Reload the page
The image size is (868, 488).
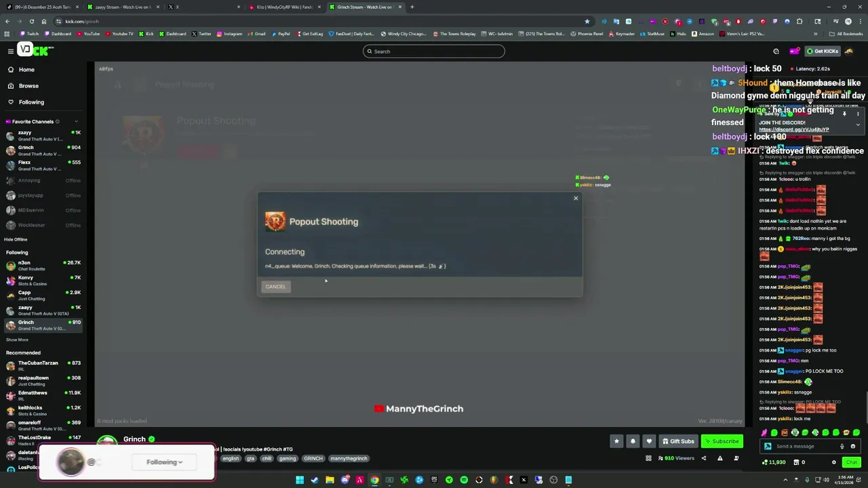[x=31, y=21]
